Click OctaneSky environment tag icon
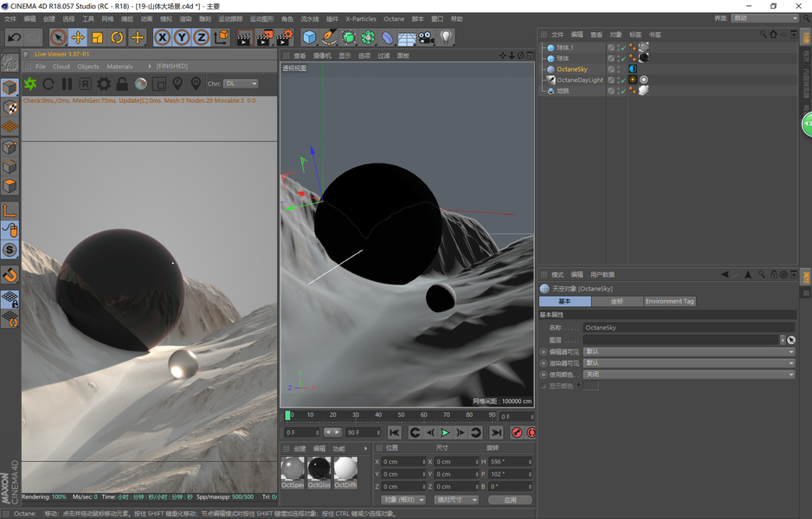Image resolution: width=812 pixels, height=519 pixels. (x=633, y=69)
